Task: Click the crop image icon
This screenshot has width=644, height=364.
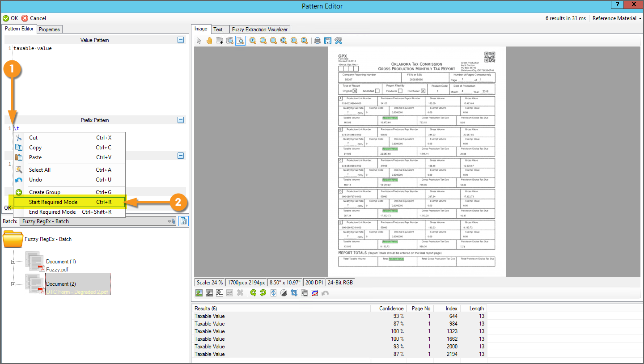Action: pos(294,293)
